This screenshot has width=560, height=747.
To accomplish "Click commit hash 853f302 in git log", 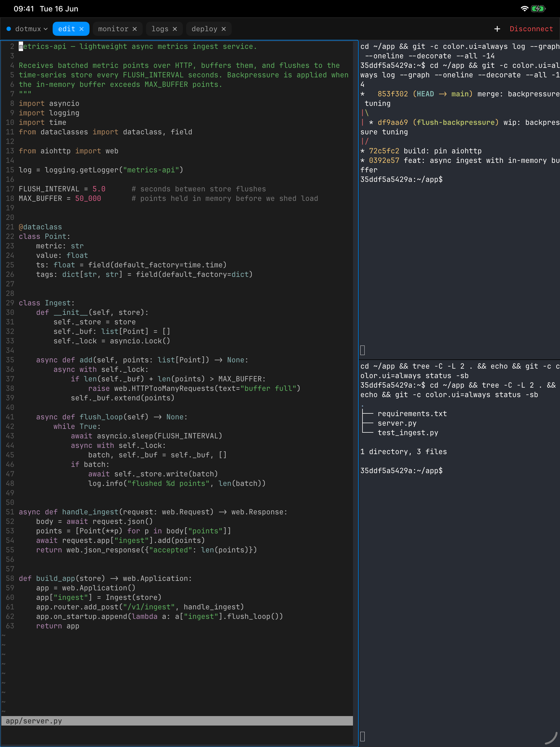I will 393,94.
